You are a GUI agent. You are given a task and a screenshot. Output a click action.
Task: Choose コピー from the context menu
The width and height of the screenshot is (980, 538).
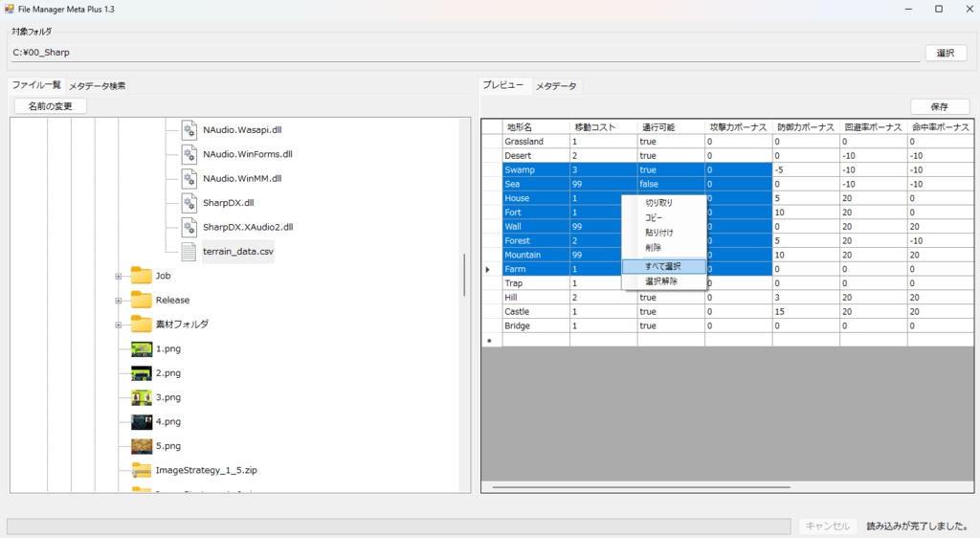[x=664, y=217]
